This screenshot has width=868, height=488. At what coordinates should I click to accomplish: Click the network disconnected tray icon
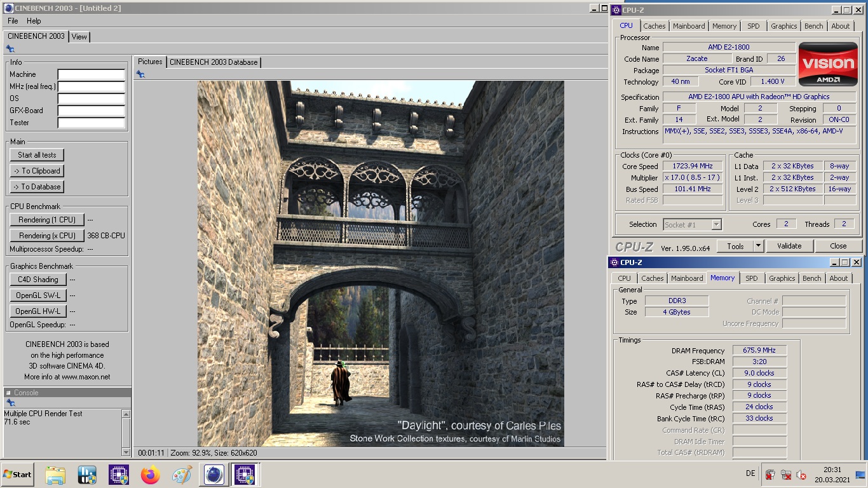tap(786, 475)
